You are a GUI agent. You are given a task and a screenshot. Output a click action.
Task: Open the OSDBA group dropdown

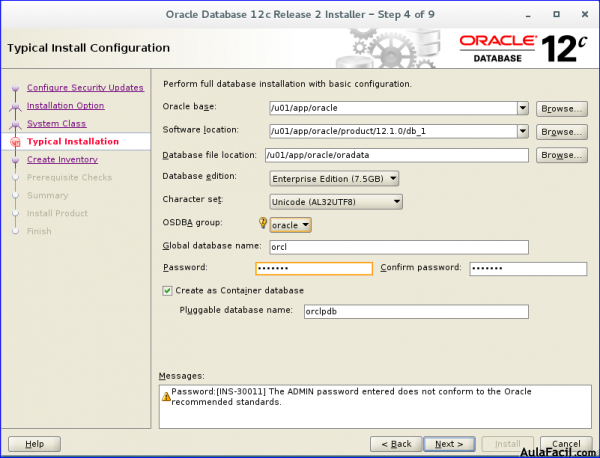[x=290, y=225]
